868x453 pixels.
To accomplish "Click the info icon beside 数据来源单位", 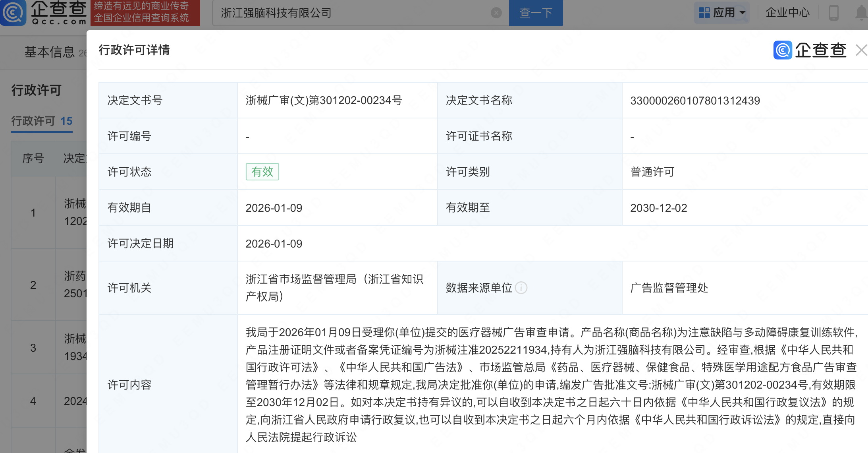I will click(521, 288).
